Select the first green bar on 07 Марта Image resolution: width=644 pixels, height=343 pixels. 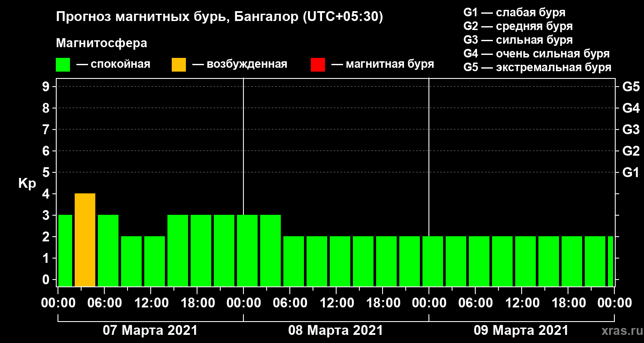coord(65,251)
